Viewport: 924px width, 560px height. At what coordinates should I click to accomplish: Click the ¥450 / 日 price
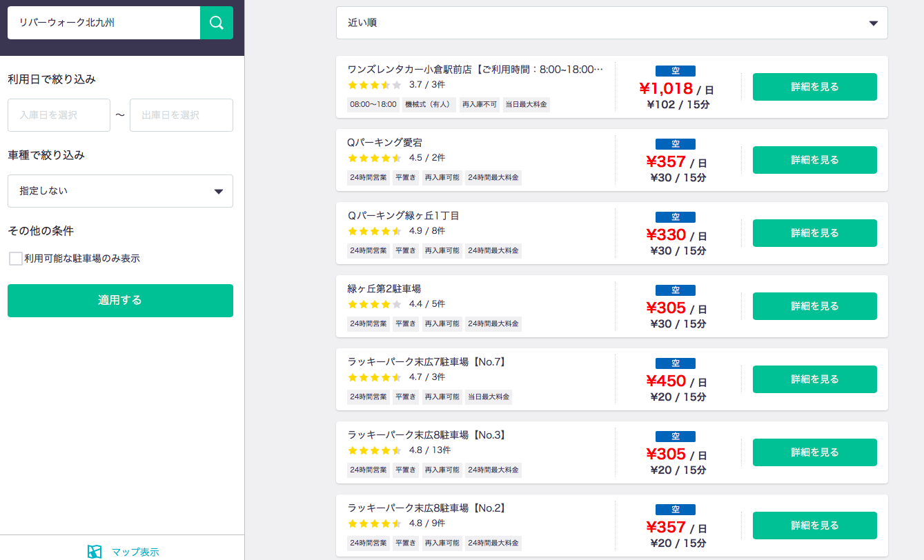676,381
